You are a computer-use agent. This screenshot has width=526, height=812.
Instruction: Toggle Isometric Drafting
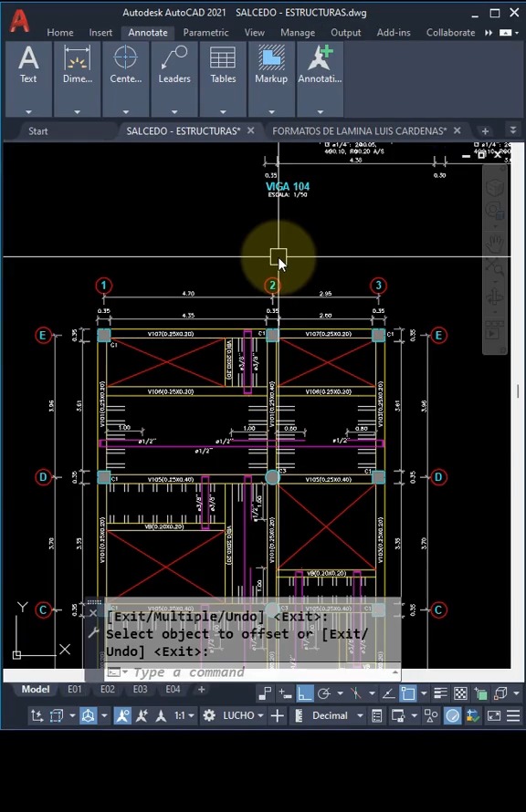(x=355, y=692)
